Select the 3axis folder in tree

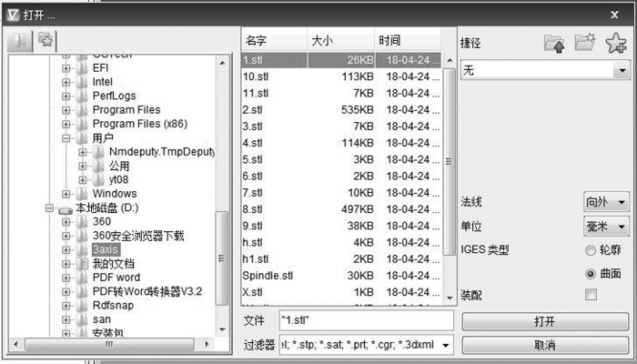click(106, 249)
